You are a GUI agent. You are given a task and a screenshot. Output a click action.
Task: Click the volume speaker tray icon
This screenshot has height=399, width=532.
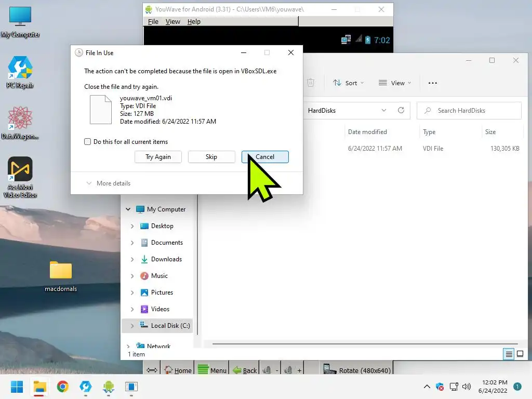[467, 387]
